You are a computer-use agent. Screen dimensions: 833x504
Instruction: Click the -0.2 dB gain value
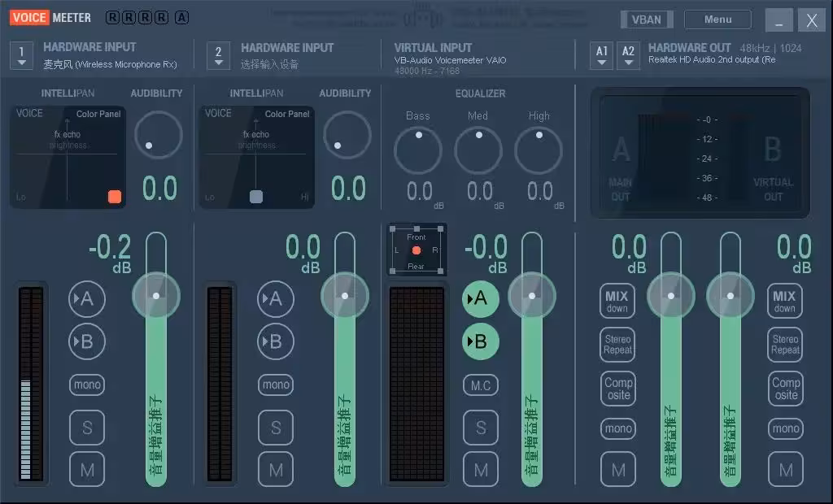coord(110,253)
